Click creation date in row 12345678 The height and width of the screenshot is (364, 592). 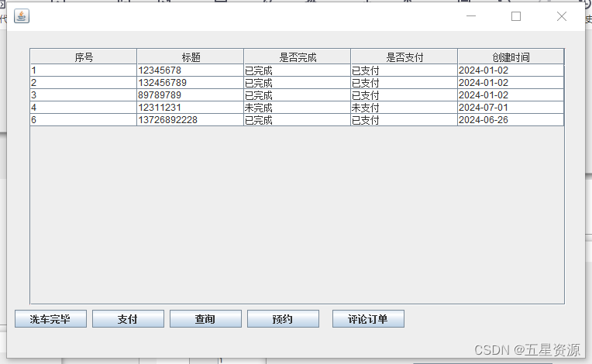[511, 70]
